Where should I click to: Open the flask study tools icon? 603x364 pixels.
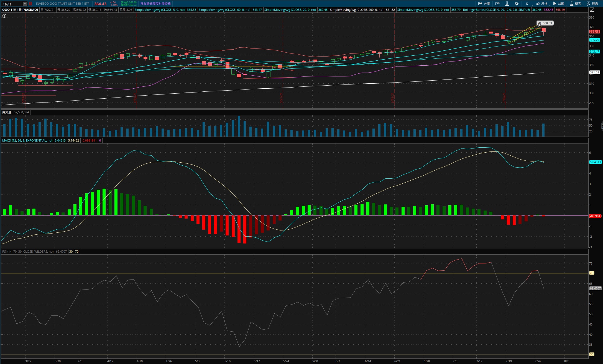(507, 4)
